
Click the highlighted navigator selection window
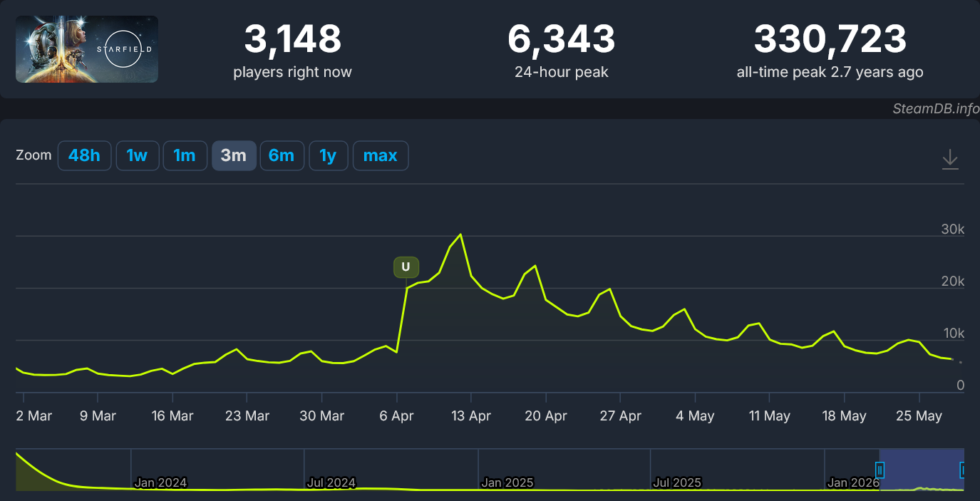point(922,470)
